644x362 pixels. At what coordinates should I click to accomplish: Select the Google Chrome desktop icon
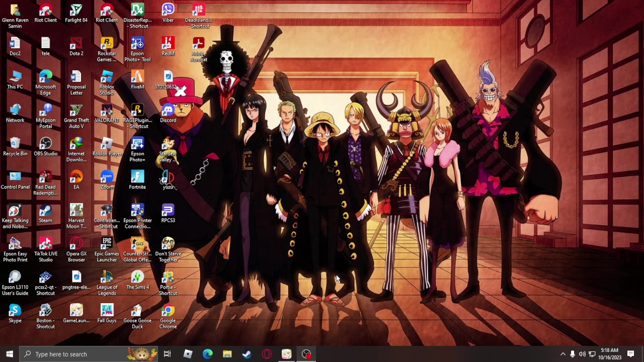click(x=168, y=316)
